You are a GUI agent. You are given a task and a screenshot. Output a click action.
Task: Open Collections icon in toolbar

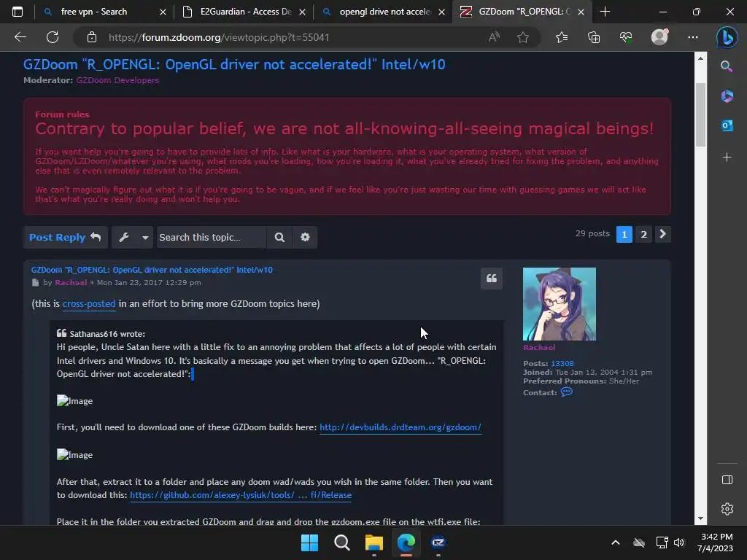(594, 37)
